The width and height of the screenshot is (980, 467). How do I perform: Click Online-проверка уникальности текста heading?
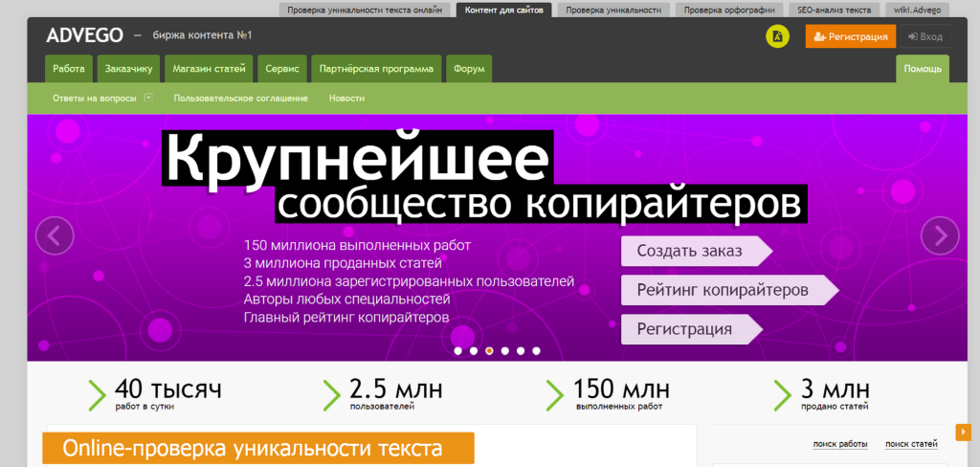[258, 448]
